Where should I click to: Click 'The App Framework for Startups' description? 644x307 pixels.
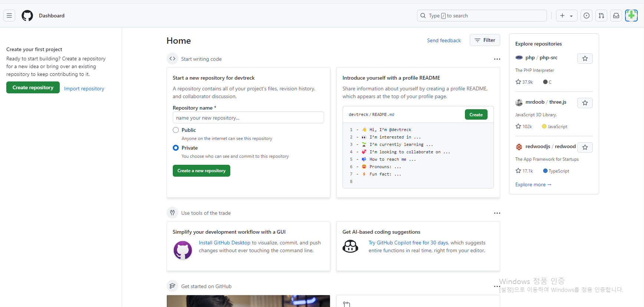(547, 159)
